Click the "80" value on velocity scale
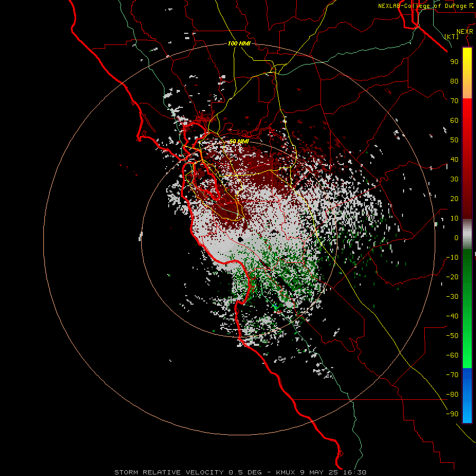 point(454,81)
